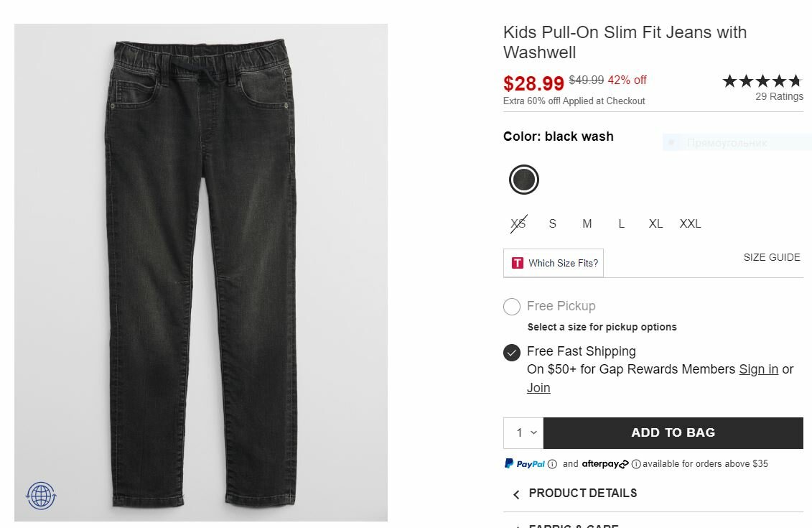
Task: Choose size S
Action: (552, 224)
